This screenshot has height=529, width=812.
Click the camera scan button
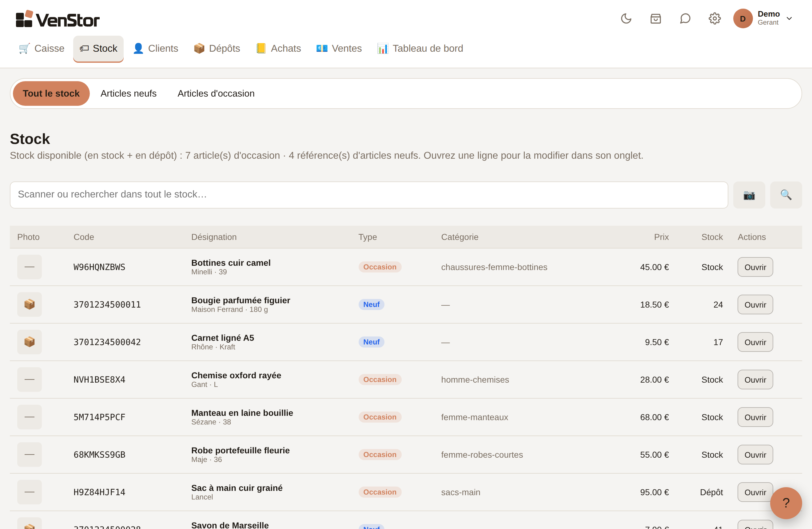pos(749,195)
